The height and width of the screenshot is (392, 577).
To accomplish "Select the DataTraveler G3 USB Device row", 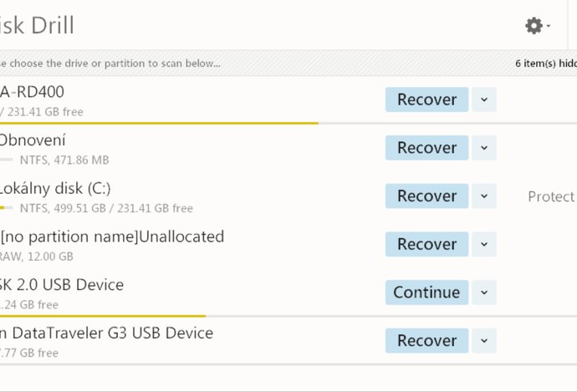I will [x=106, y=333].
